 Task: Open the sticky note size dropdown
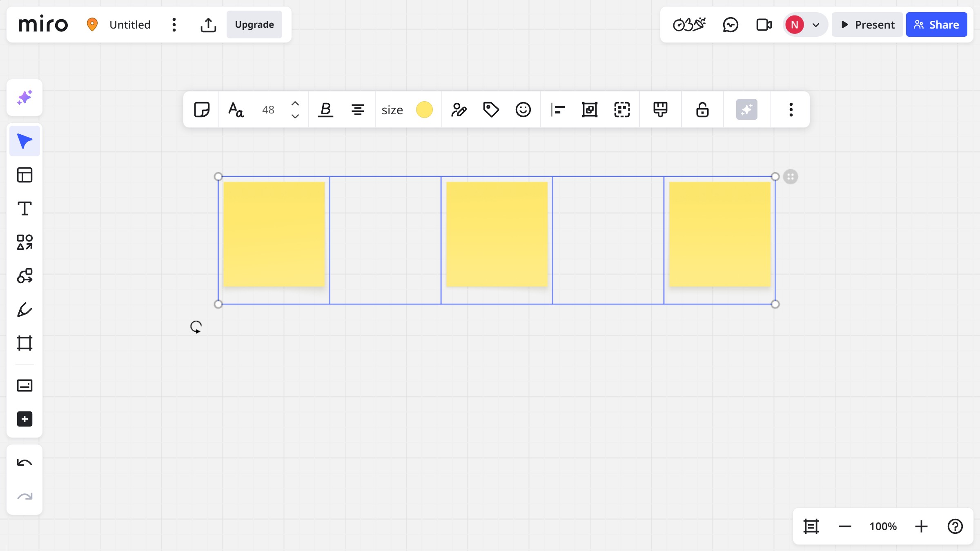point(392,110)
